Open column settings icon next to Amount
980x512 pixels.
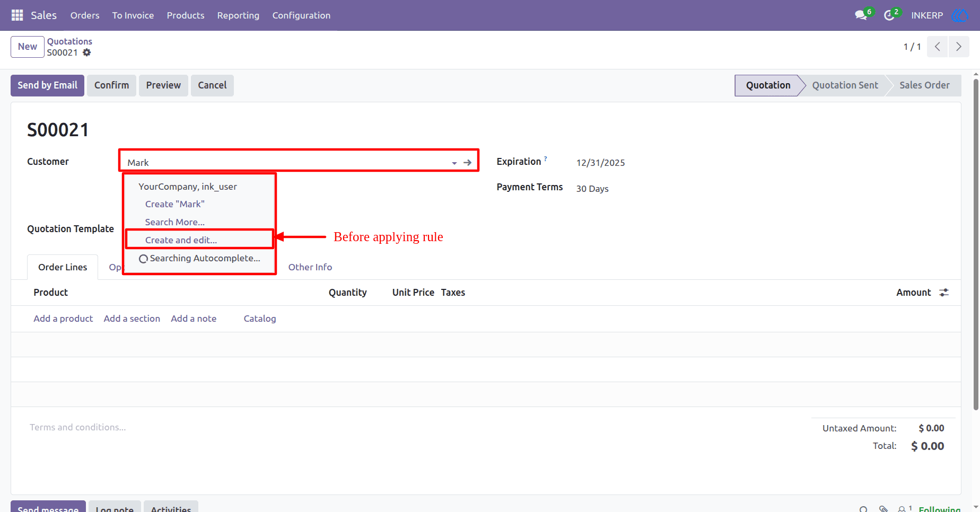tap(944, 293)
